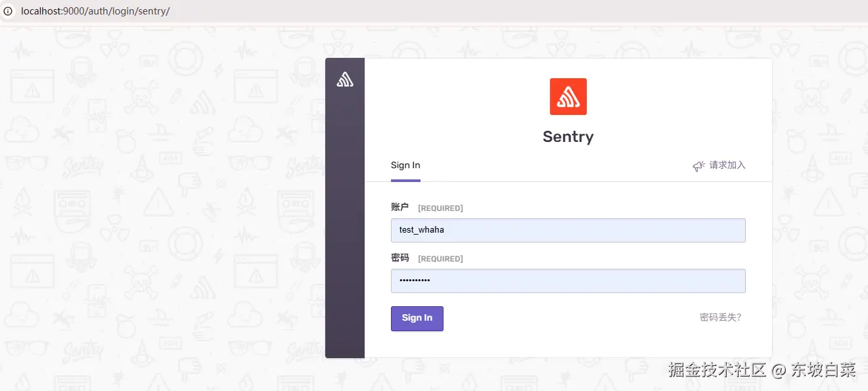Focus the 密码 password field

pos(568,281)
